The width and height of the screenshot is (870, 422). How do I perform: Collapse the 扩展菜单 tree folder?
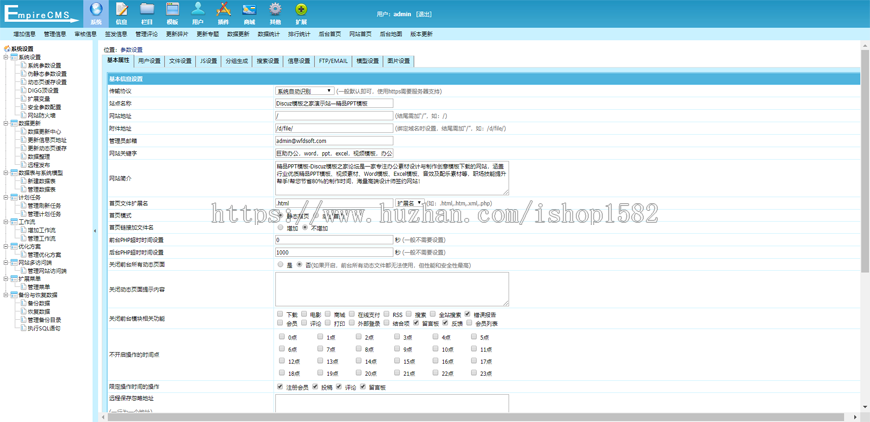(6, 279)
